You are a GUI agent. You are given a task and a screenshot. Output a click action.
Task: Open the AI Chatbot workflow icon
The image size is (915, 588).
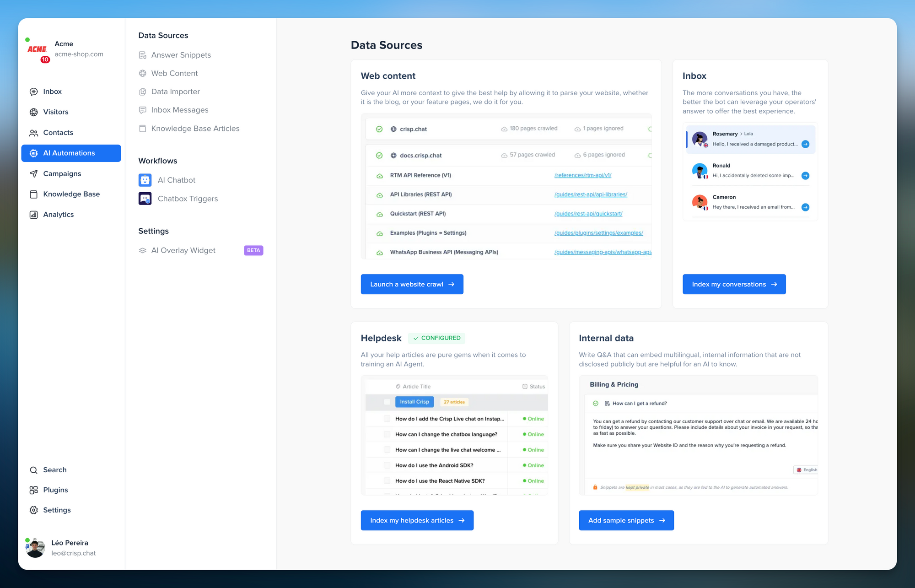(145, 180)
